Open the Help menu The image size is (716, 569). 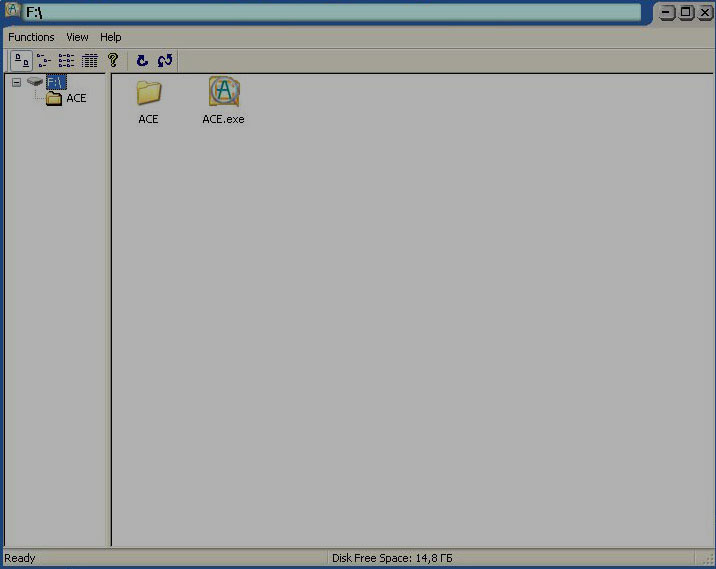(x=110, y=37)
